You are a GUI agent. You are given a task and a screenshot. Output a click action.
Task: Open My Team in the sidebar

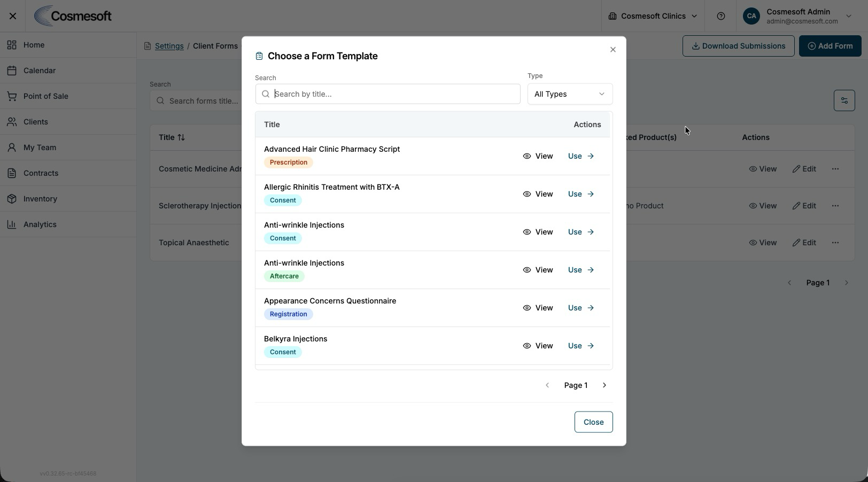coord(68,147)
